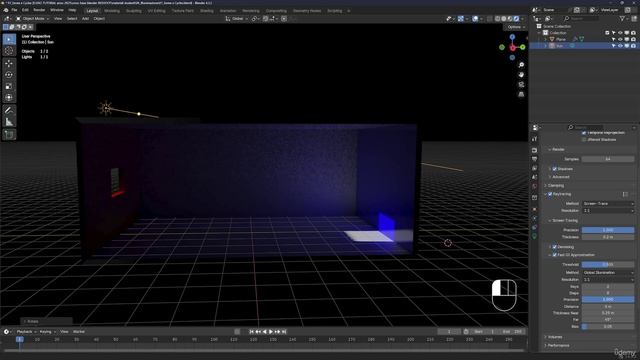
Task: Toggle the Raytracing checkbox
Action: click(x=550, y=194)
